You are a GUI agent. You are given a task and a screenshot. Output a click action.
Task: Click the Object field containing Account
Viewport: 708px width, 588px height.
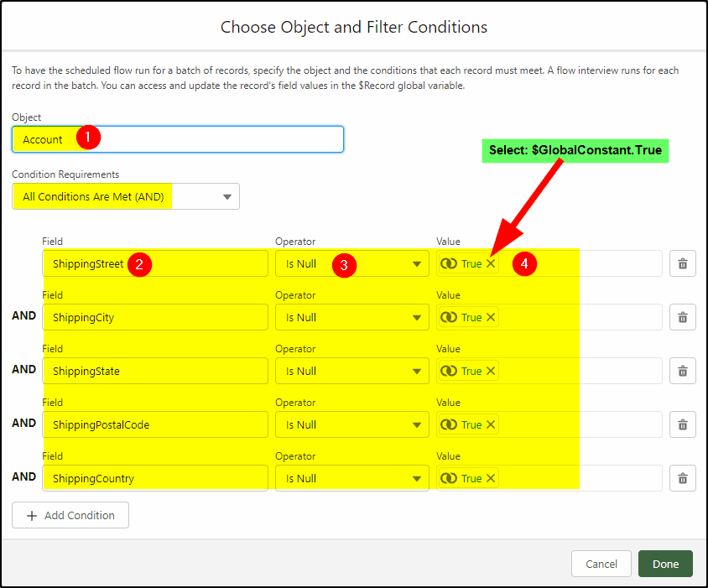[x=178, y=139]
